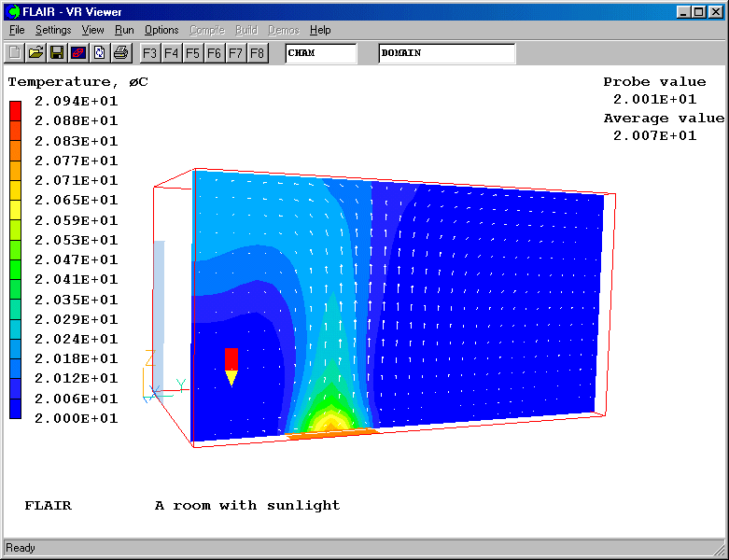Click the New file toolbar icon
Viewport: 729px width, 560px height.
point(15,53)
